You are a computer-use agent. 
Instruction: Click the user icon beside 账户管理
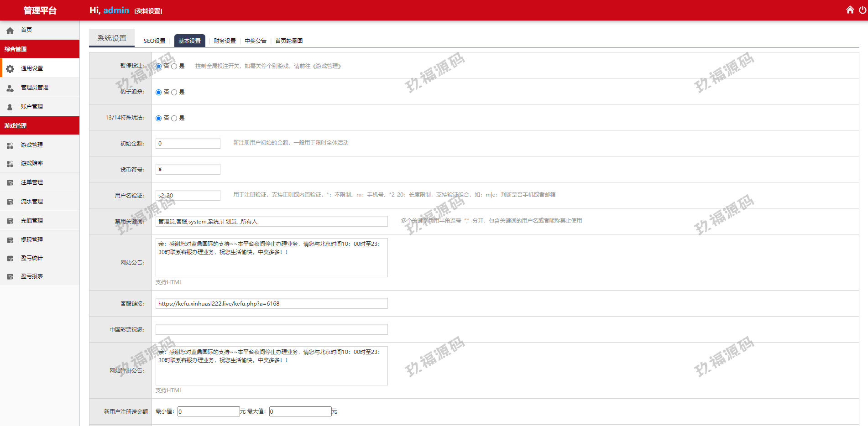(10, 107)
